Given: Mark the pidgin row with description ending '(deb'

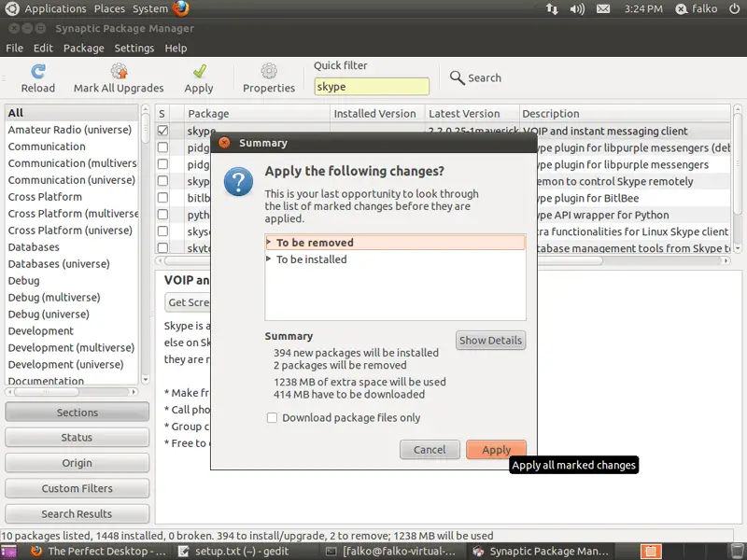Looking at the screenshot, I should [162, 147].
